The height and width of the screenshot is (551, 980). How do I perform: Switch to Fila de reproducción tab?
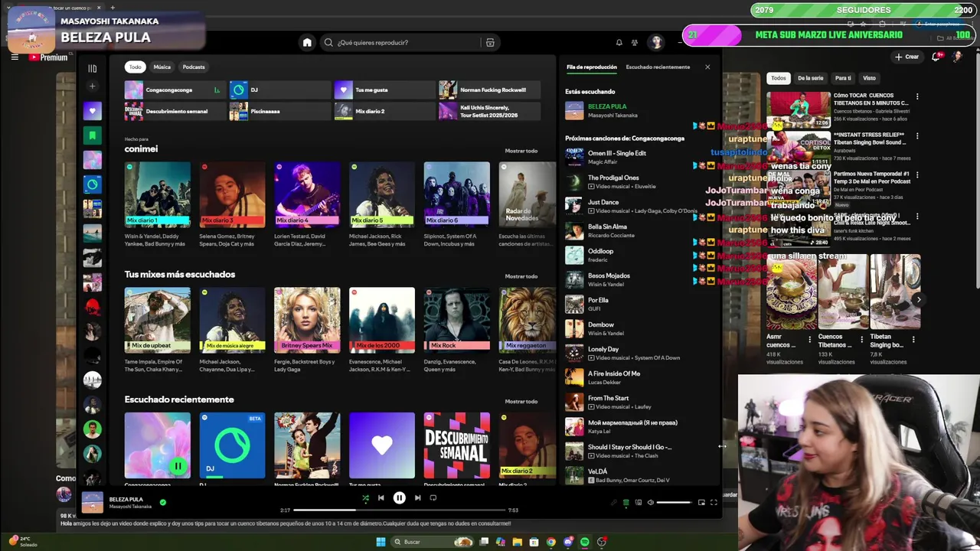coord(592,67)
